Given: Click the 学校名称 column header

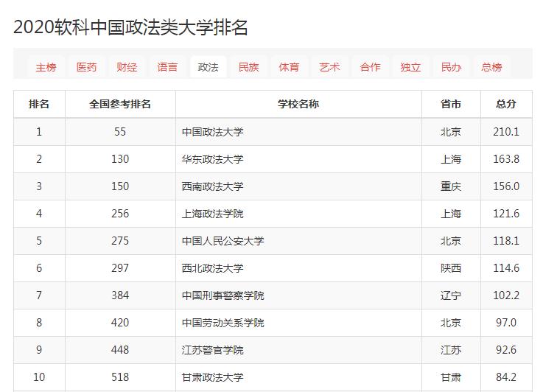Looking at the screenshot, I should tap(298, 104).
